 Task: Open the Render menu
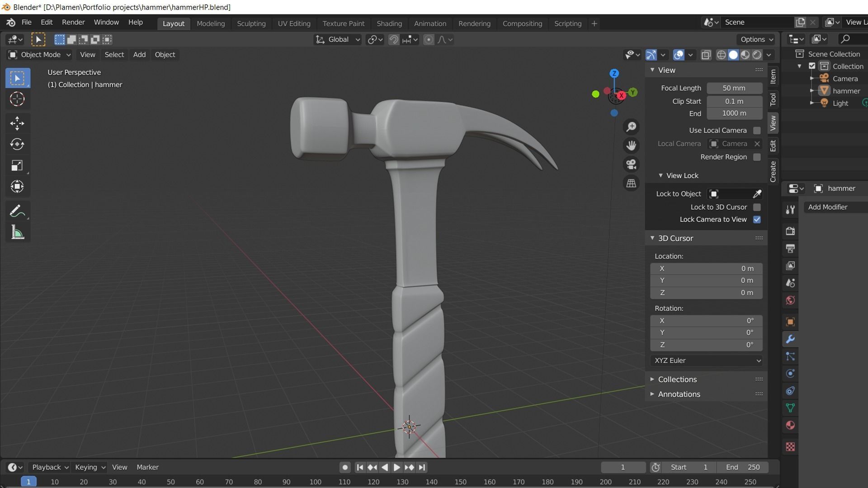73,22
